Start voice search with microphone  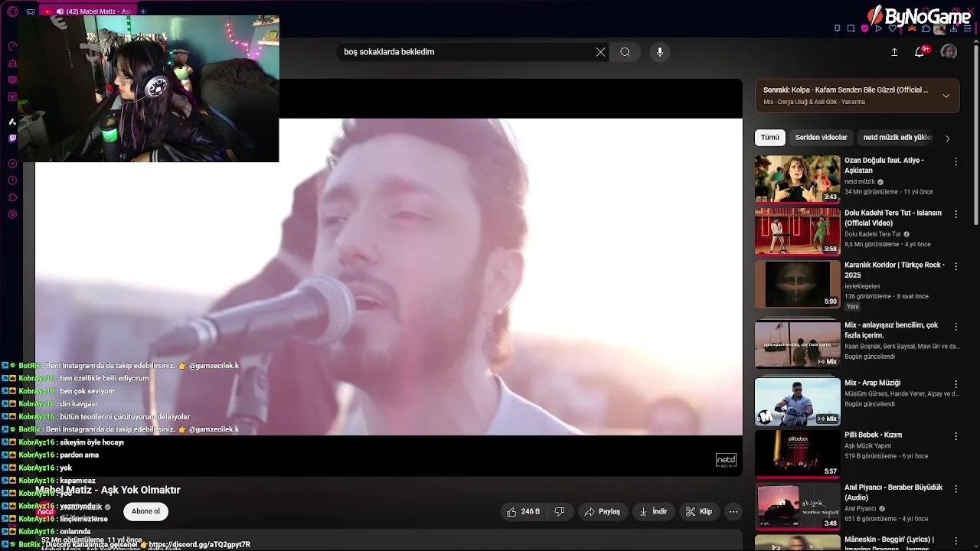coord(660,52)
